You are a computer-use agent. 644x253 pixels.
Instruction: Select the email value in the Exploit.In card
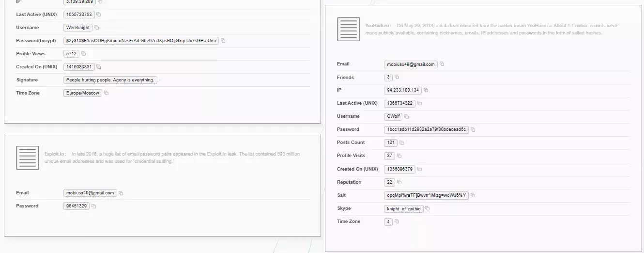(x=90, y=193)
